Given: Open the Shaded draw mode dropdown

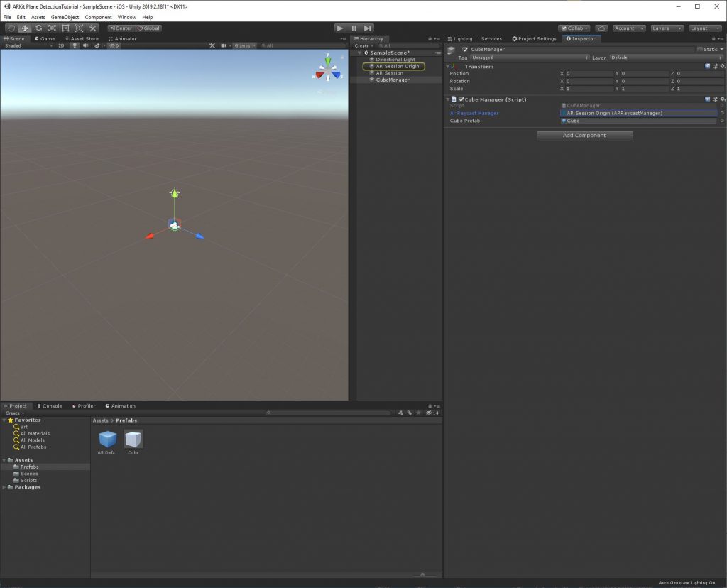Looking at the screenshot, I should 28,46.
